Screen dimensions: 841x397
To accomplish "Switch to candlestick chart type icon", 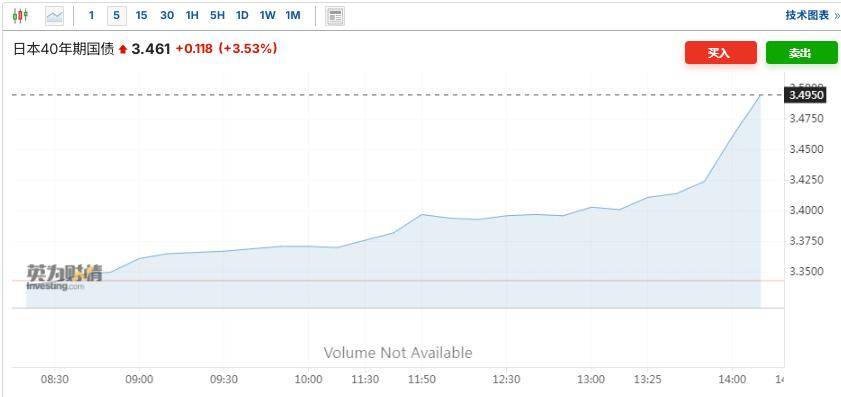I will click(20, 16).
